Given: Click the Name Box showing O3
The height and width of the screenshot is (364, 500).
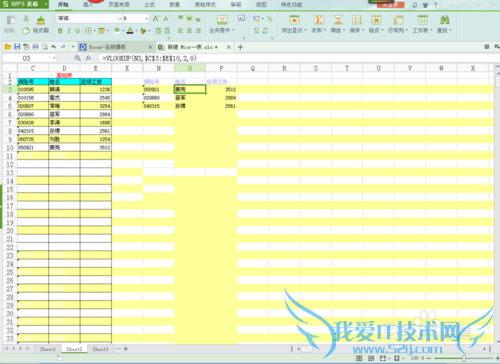Looking at the screenshot, I should pos(30,58).
